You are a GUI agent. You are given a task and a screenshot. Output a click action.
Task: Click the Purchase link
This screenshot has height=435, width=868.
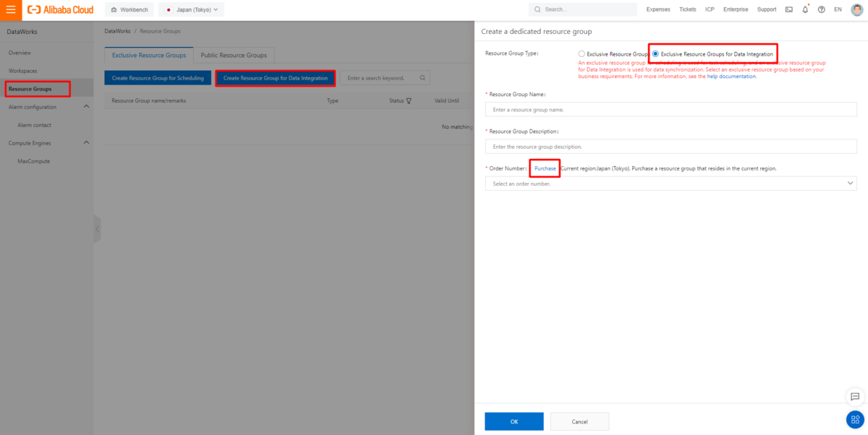click(x=545, y=168)
